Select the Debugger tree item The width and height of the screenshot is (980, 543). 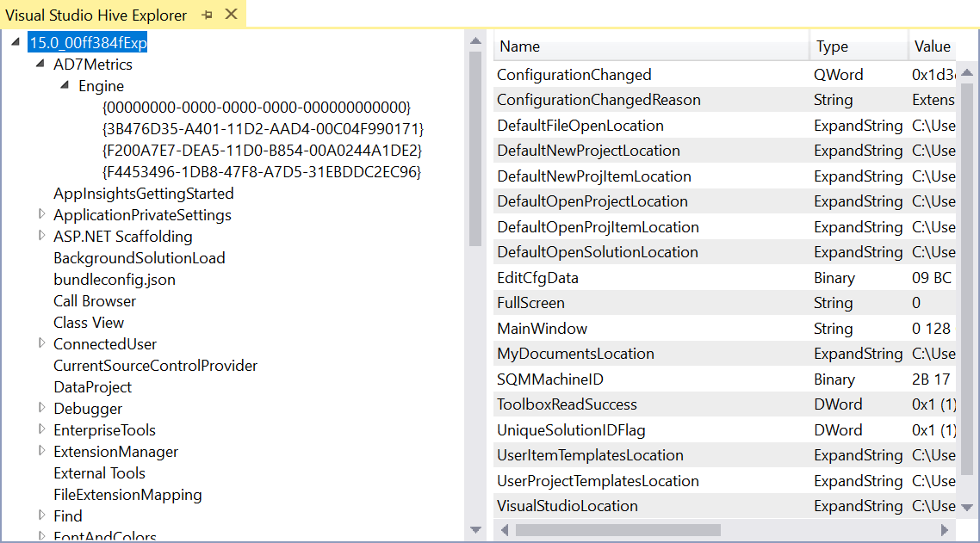[88, 409]
